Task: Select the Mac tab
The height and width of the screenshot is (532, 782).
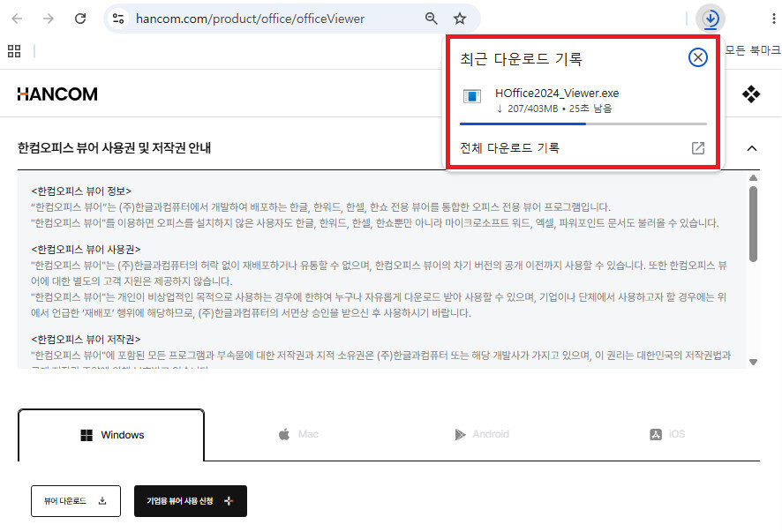Action: click(x=297, y=434)
